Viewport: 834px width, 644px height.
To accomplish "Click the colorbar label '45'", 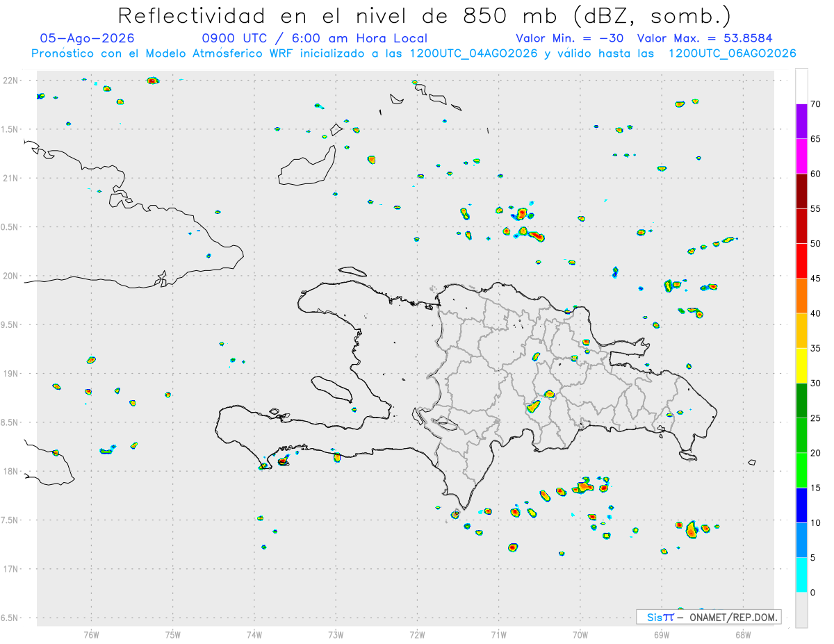I will click(x=815, y=279).
